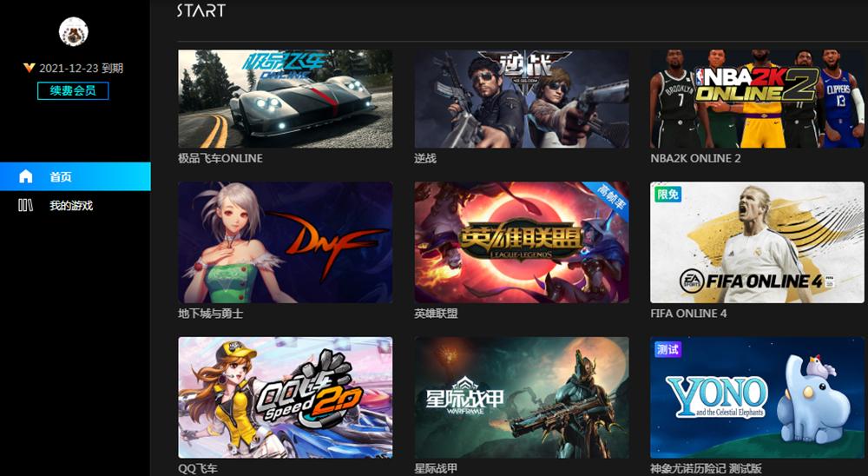868x476 pixels.
Task: Click the 高帧率 ribbon on 英雄联盟 cover
Action: pyautogui.click(x=610, y=197)
